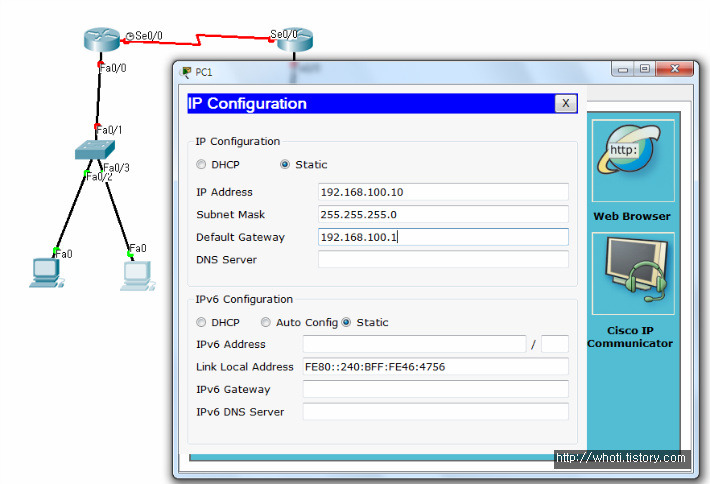The image size is (710, 484).
Task: Select the right PC connected to Fa0/3
Action: click(138, 276)
